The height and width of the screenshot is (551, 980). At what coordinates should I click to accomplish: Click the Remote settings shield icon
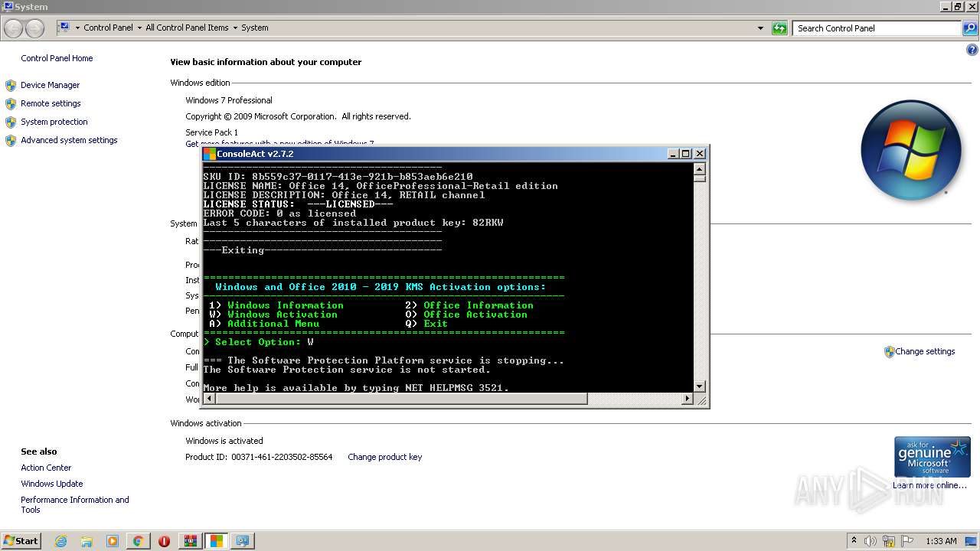click(x=11, y=104)
